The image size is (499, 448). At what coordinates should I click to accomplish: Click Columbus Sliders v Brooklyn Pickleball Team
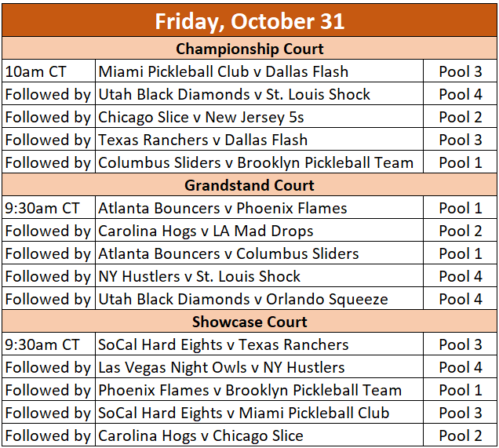(x=256, y=162)
